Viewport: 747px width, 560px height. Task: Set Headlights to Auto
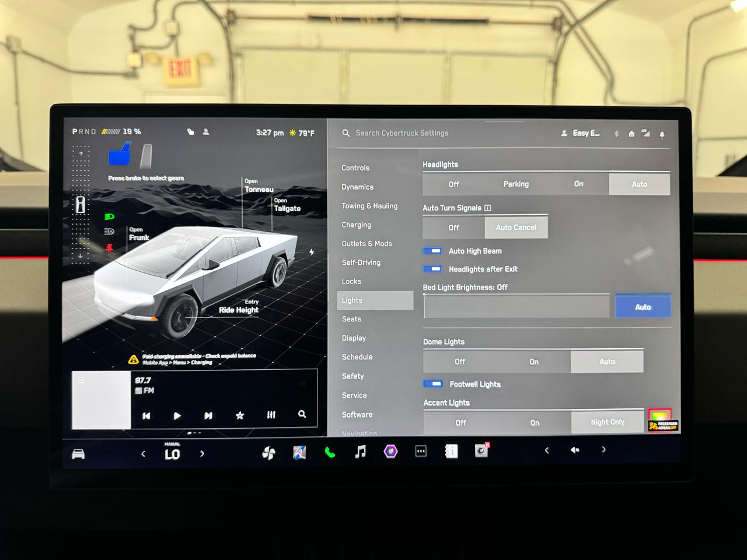coord(640,184)
